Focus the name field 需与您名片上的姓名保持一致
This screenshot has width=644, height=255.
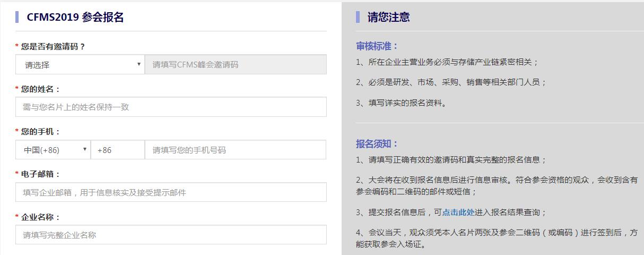(171, 107)
